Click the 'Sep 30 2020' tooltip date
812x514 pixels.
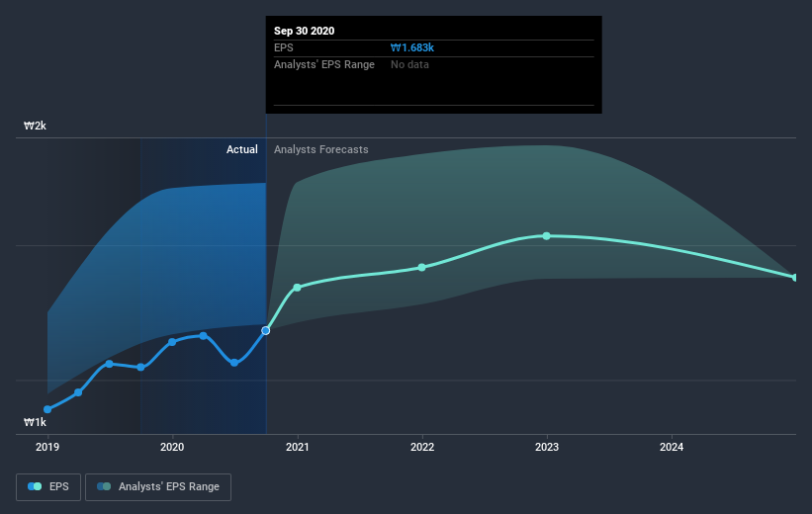(x=304, y=31)
